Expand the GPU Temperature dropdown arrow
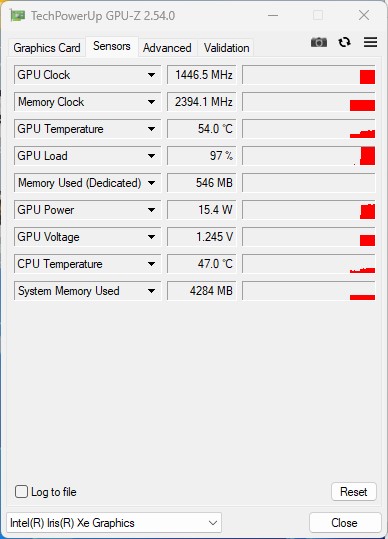388x539 pixels. tap(151, 129)
